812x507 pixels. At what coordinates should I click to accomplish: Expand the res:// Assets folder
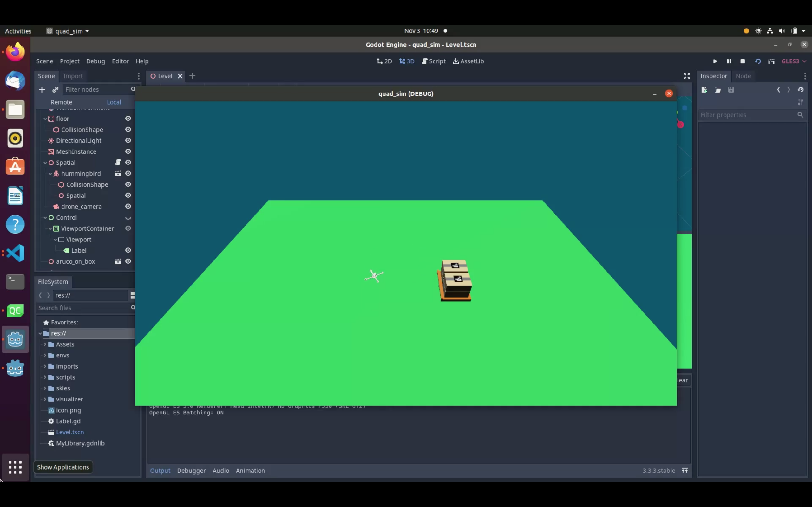coord(46,344)
